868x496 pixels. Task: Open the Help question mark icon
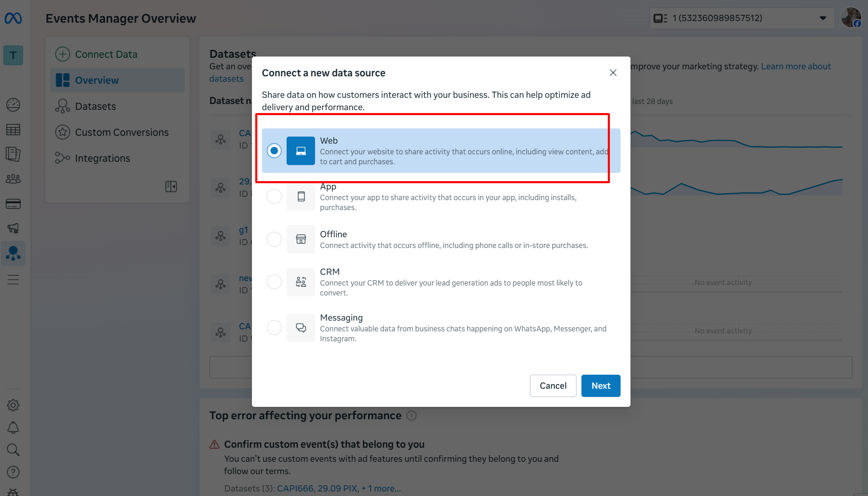pos(13,472)
